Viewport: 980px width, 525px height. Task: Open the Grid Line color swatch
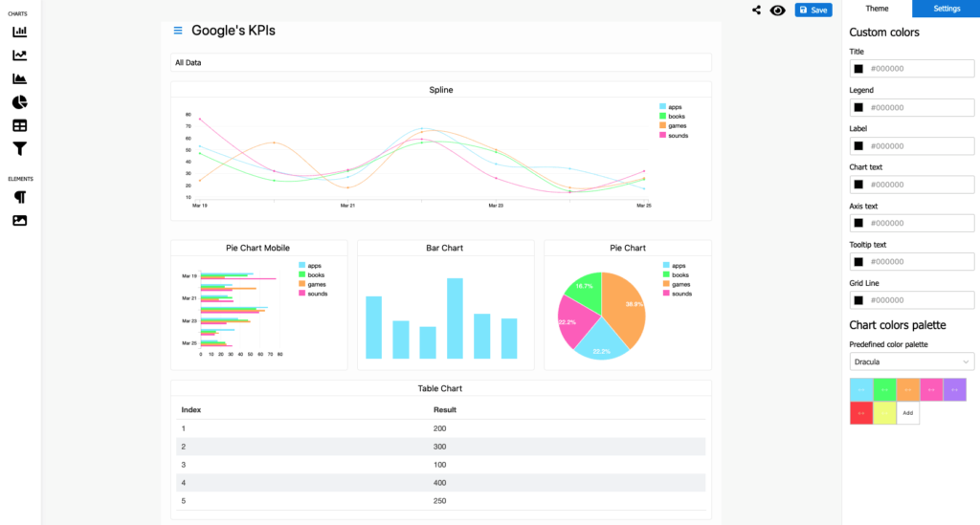point(858,300)
